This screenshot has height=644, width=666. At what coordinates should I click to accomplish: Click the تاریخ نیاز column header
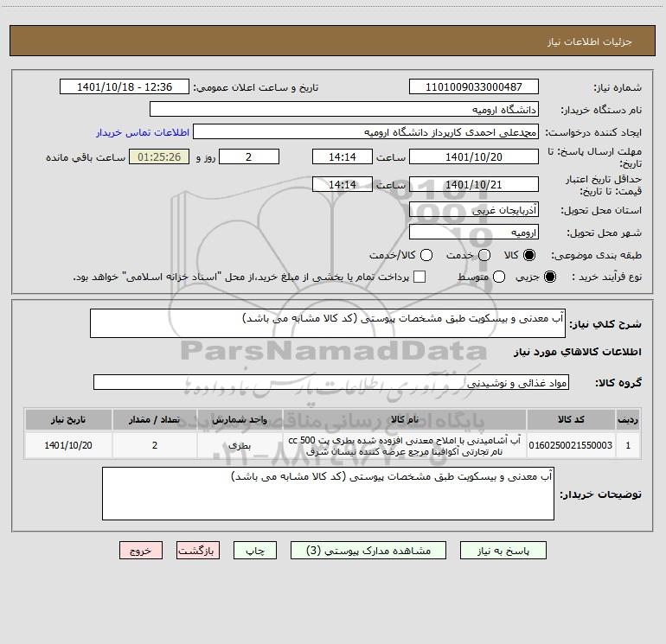pos(68,419)
